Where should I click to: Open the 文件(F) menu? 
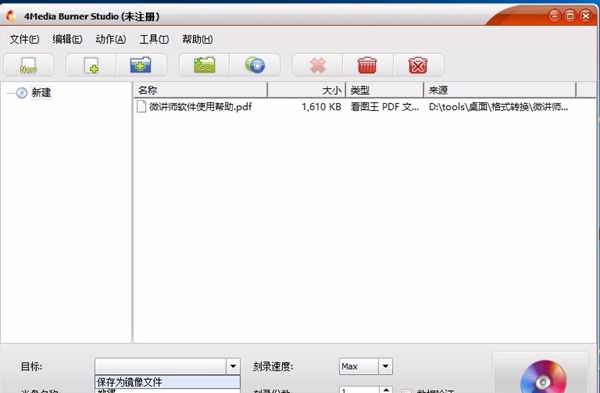24,39
